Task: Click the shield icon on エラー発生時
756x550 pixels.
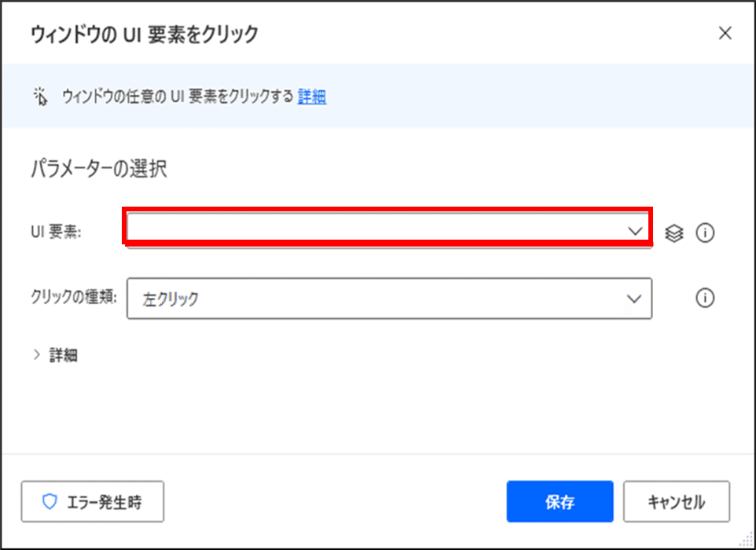Action: click(50, 502)
